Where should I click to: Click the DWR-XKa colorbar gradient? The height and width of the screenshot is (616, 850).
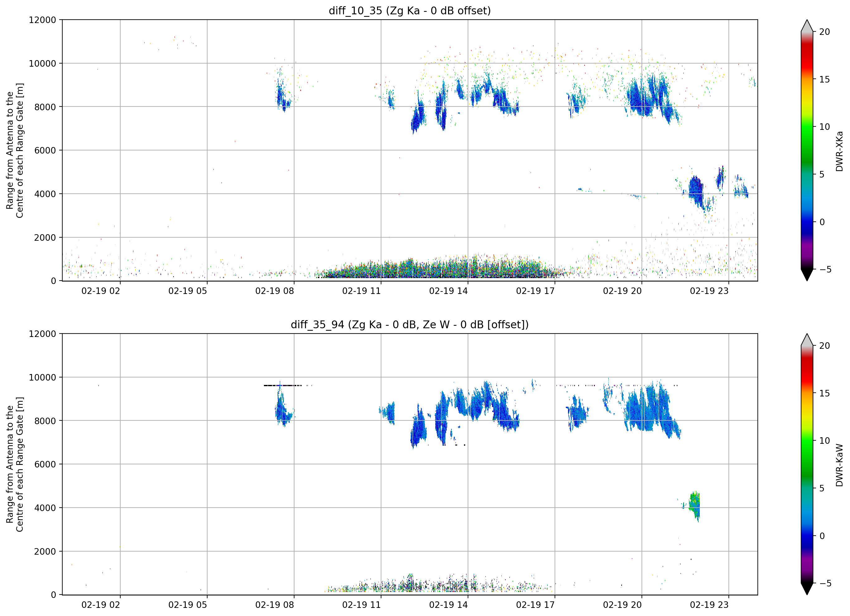tap(807, 150)
